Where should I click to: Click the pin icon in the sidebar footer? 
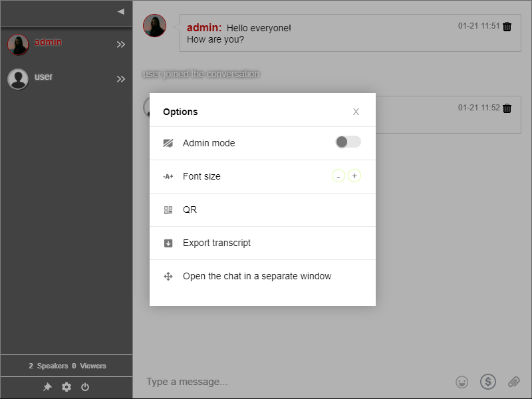(x=47, y=387)
